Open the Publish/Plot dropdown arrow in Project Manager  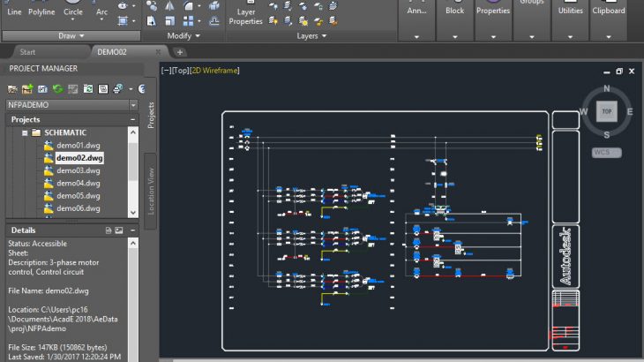[131, 89]
